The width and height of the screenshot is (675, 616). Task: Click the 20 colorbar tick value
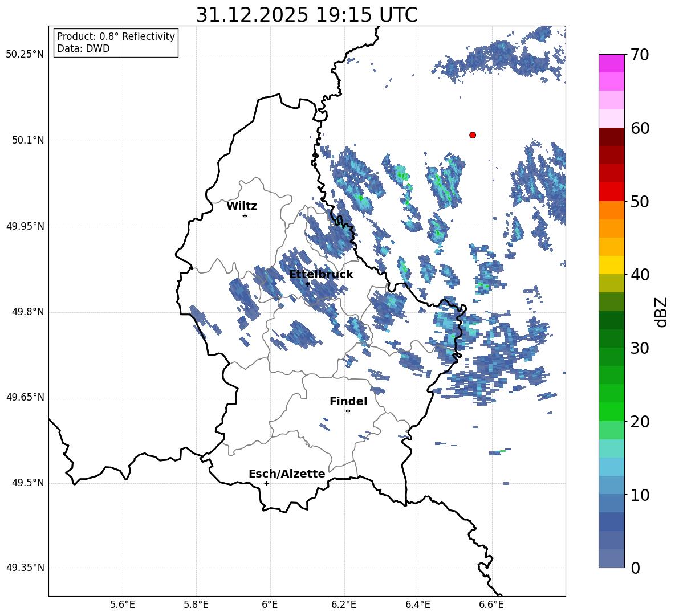click(640, 422)
